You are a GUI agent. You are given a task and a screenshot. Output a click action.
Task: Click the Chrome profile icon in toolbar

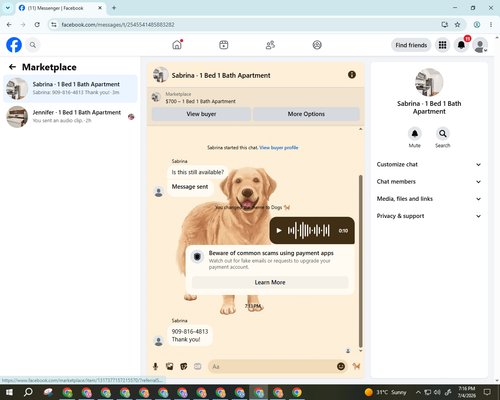point(477,25)
